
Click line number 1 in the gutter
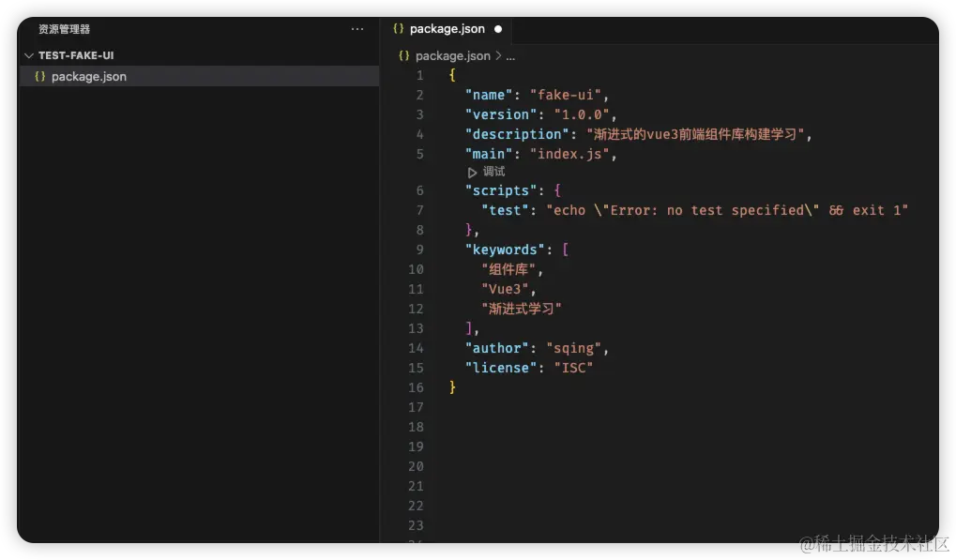coord(419,76)
